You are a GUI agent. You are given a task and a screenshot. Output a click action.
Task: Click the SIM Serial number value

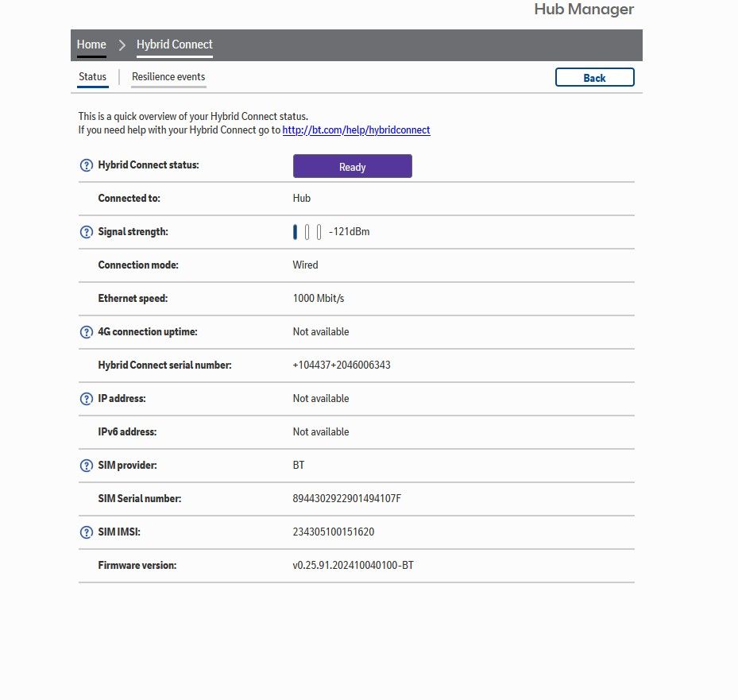(346, 499)
